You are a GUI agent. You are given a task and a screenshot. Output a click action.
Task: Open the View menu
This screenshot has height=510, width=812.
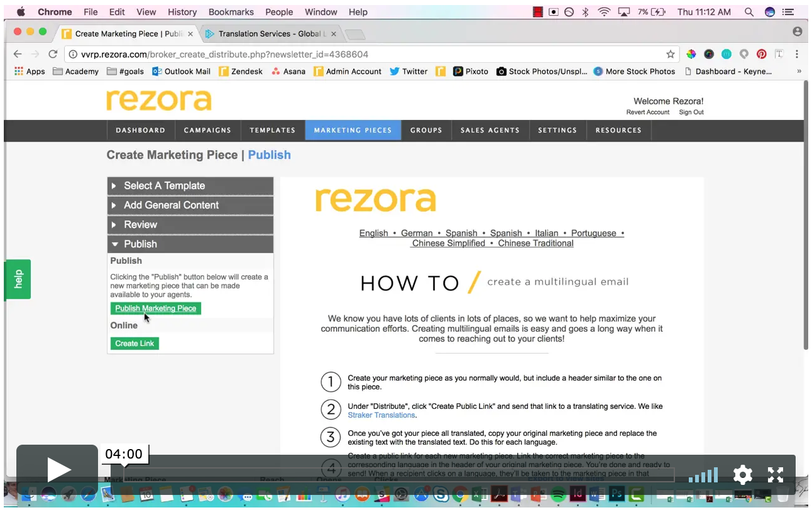pyautogui.click(x=146, y=12)
